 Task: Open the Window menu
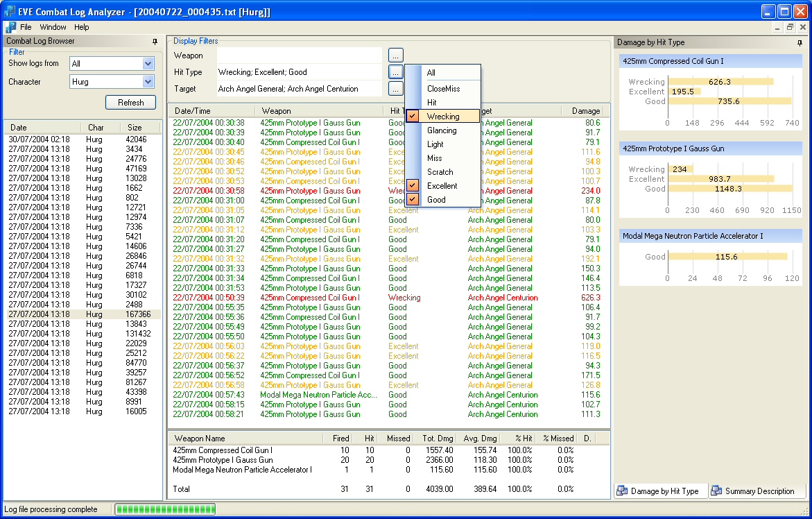pos(53,27)
